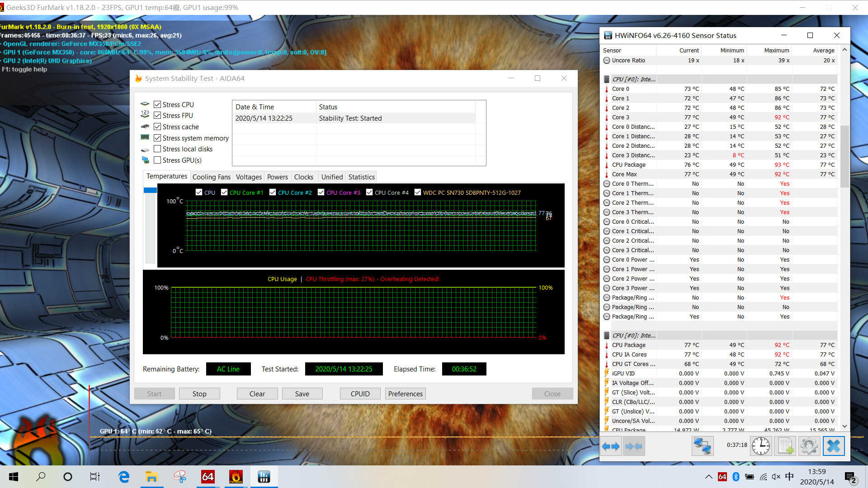
Task: Click HWiNFO scrollbar down arrow
Action: click(x=844, y=426)
